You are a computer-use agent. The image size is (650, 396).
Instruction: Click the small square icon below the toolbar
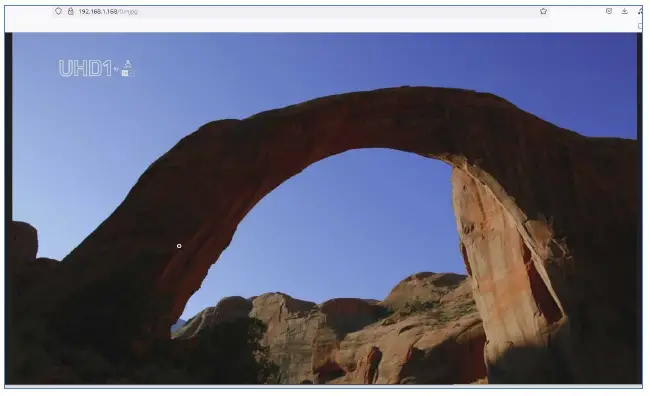[640, 26]
